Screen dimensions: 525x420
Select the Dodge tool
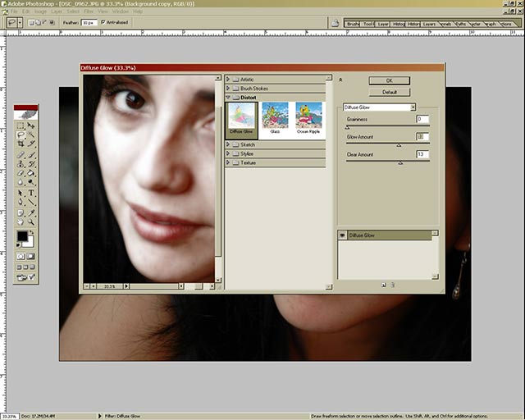pos(31,182)
